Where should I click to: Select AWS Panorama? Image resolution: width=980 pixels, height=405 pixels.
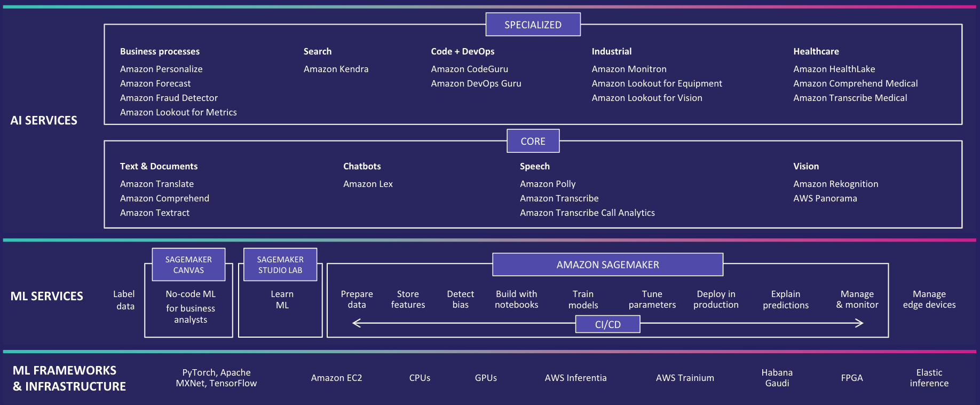(x=825, y=198)
